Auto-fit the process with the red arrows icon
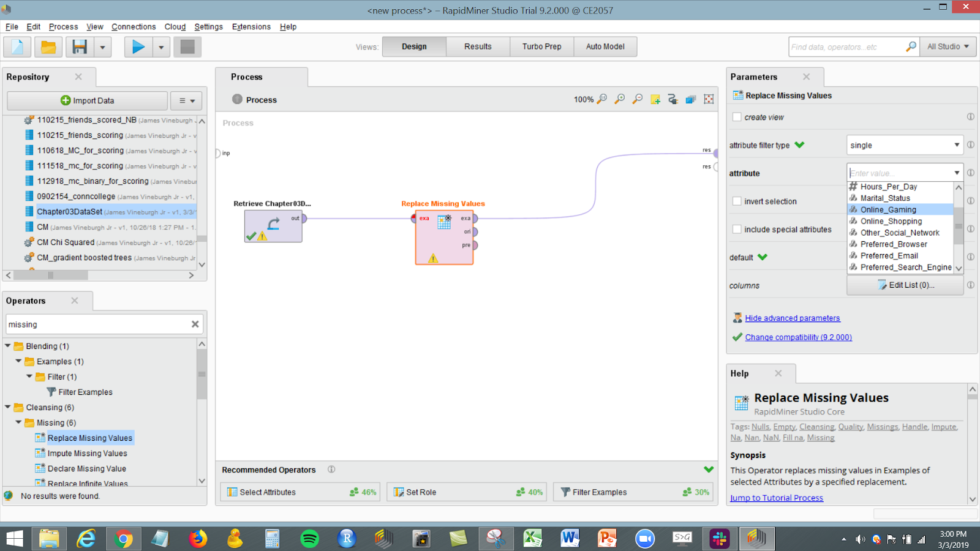 click(x=709, y=99)
